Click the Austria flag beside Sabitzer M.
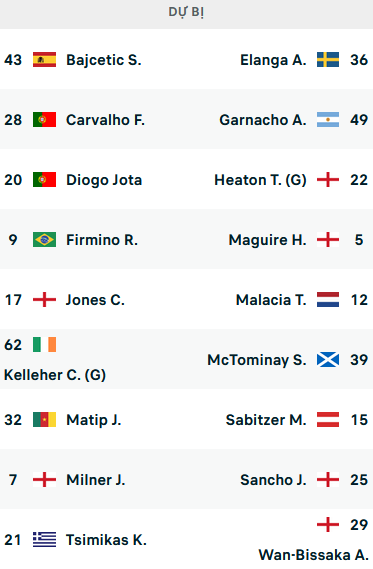Image resolution: width=373 pixels, height=569 pixels. point(328,419)
